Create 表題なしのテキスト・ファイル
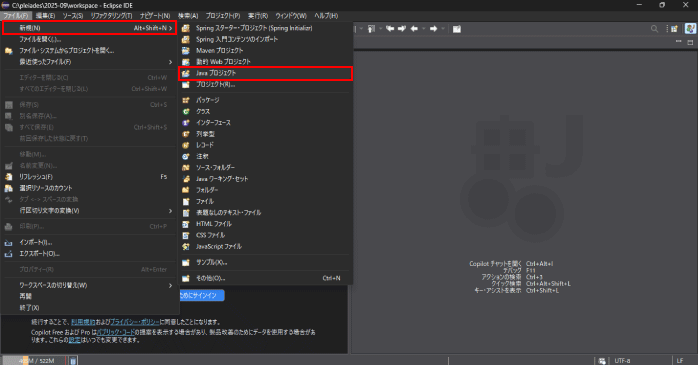 pyautogui.click(x=265, y=212)
